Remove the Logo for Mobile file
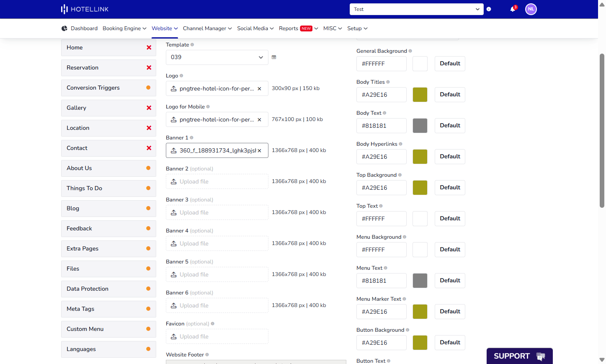The height and width of the screenshot is (364, 606). (x=260, y=120)
